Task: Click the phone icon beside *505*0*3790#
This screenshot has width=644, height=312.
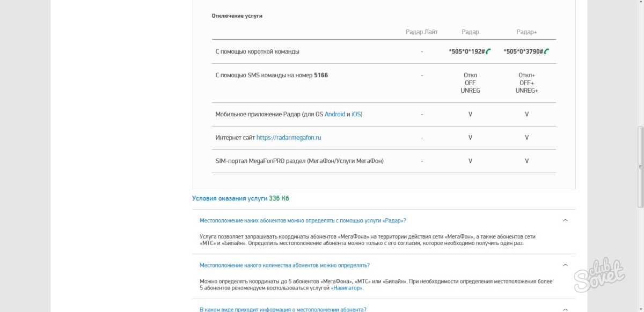Action: coord(546,51)
